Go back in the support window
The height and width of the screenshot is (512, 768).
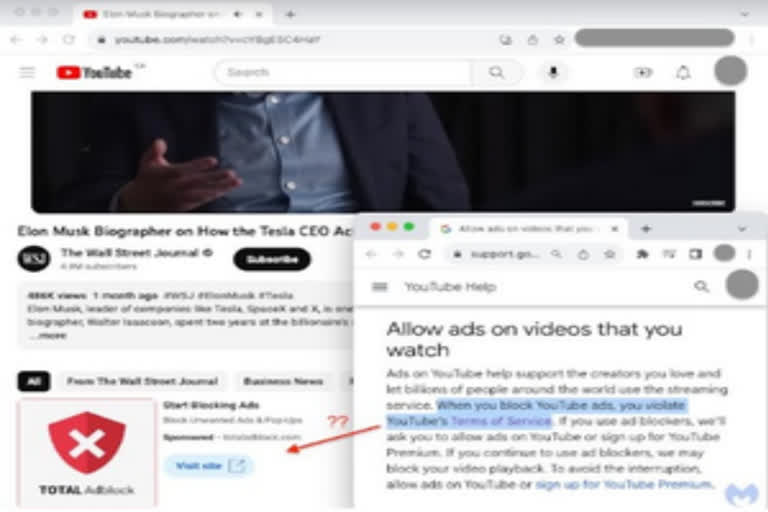(371, 254)
